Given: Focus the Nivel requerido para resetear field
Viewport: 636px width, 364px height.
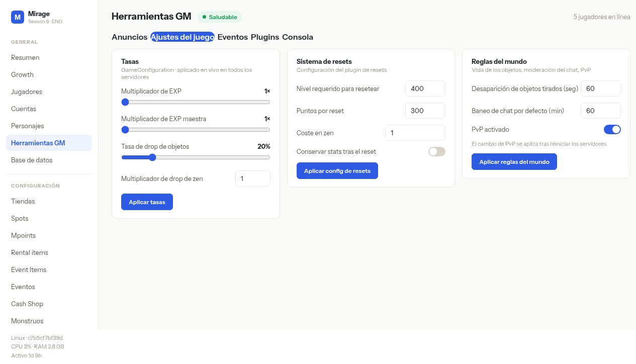Looking at the screenshot, I should pos(425,88).
